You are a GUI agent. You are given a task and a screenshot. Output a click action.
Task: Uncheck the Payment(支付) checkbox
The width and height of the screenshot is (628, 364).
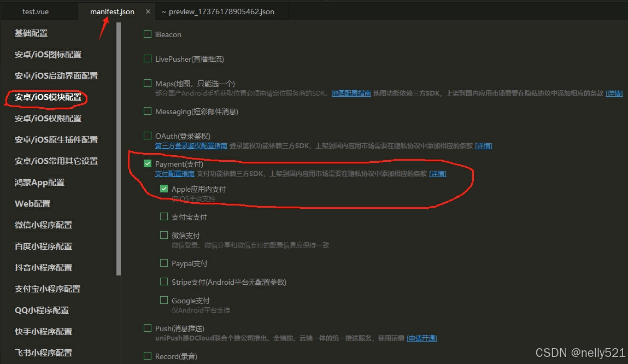(148, 163)
